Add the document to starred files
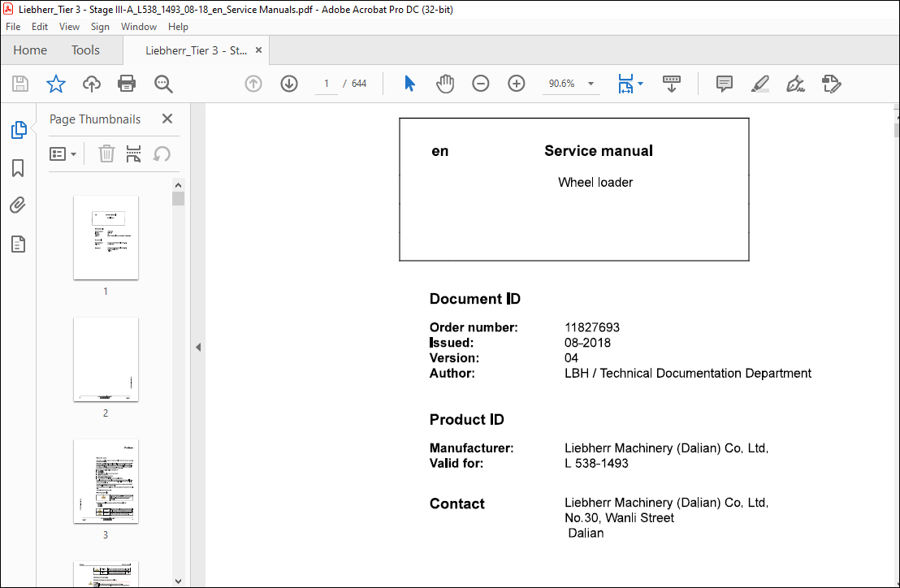Screen dimensions: 900x588 coord(56,84)
